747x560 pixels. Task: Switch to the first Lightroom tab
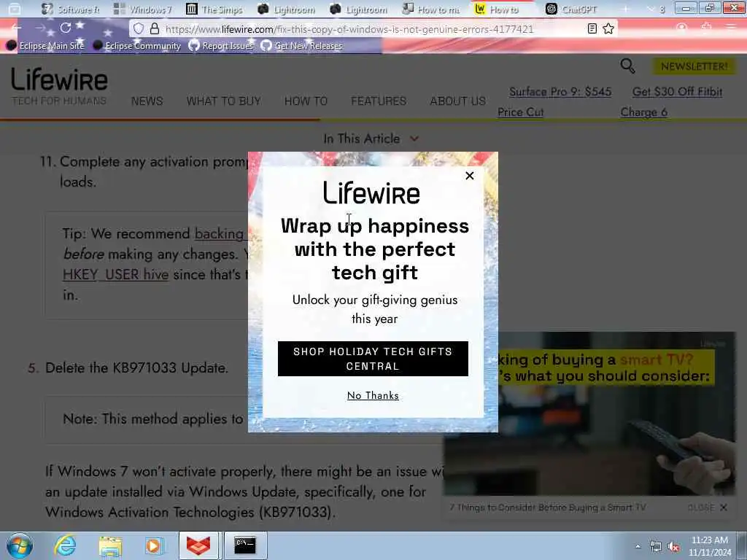pyautogui.click(x=287, y=9)
